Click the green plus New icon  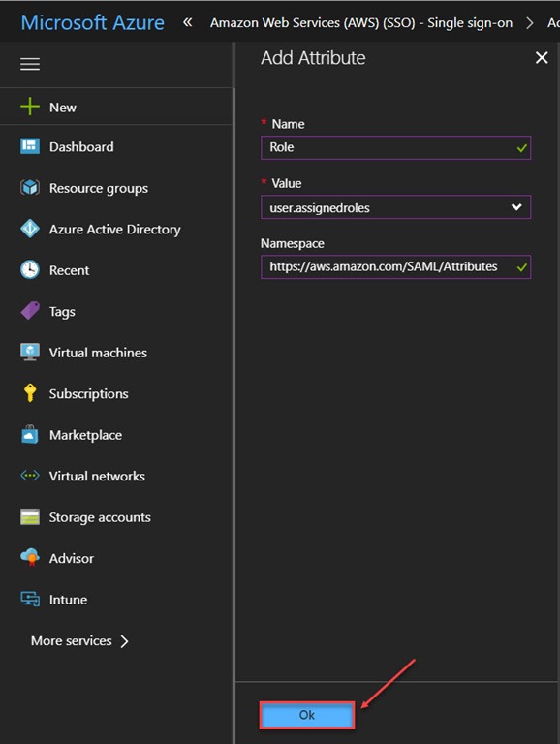30,107
